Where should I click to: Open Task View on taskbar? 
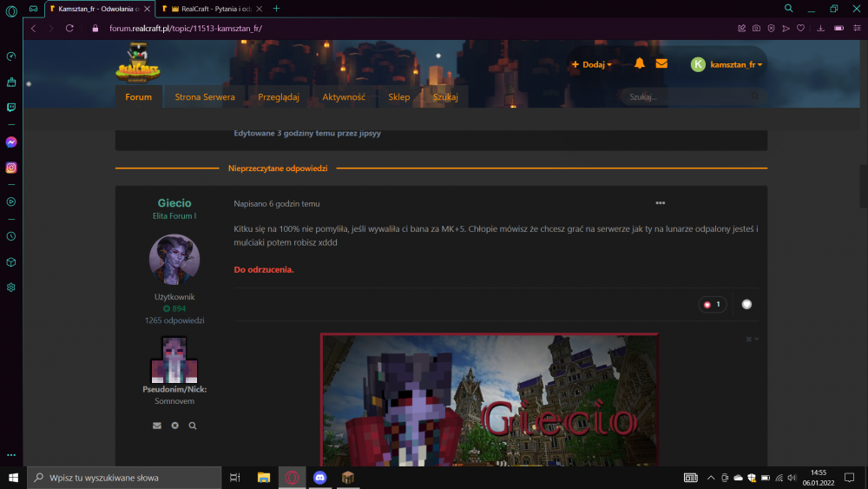tap(234, 478)
